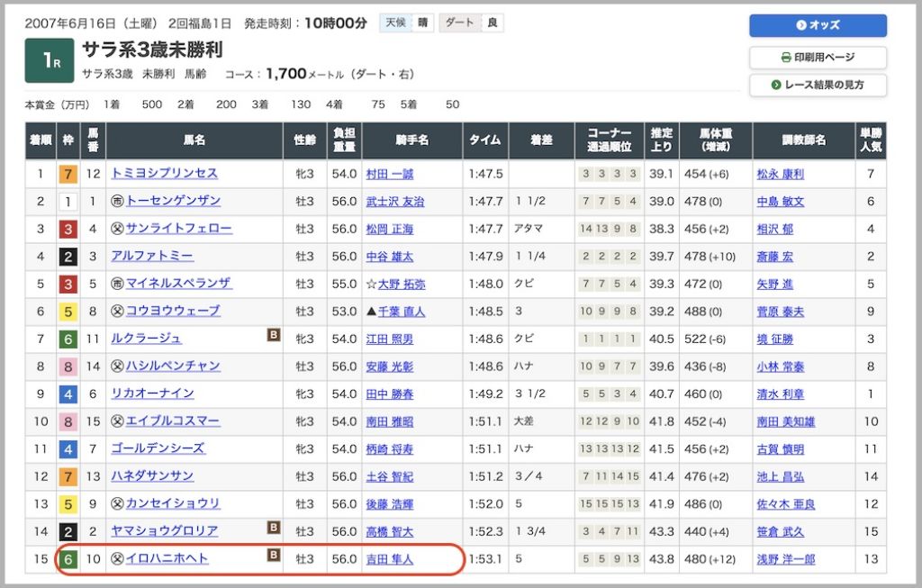Click blinker B icon in ヤマショウグロリア row

[274, 527]
